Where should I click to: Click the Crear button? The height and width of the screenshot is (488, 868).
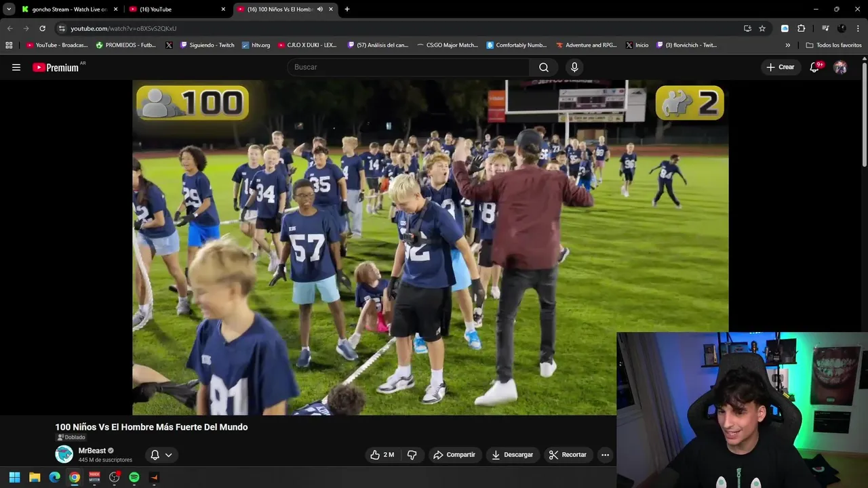[x=780, y=67]
